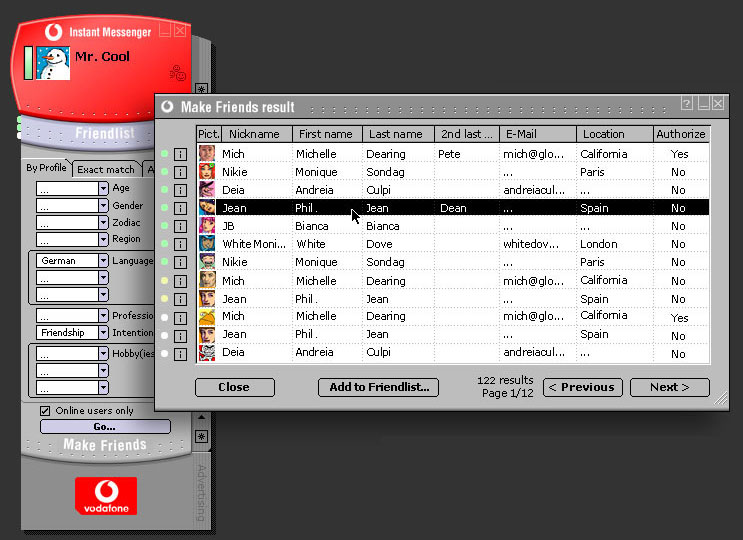Open the info icon beside JB's row
The width and height of the screenshot is (743, 540).
click(x=180, y=226)
